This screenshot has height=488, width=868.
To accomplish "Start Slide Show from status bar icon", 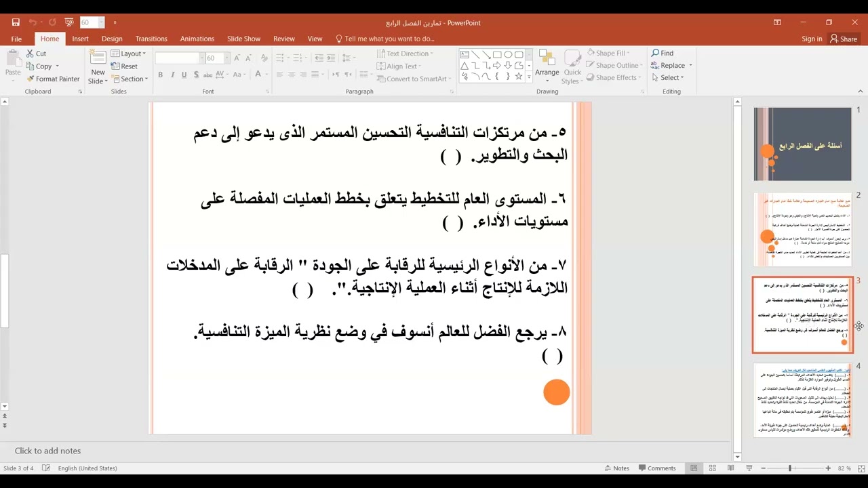I will pyautogui.click(x=749, y=468).
